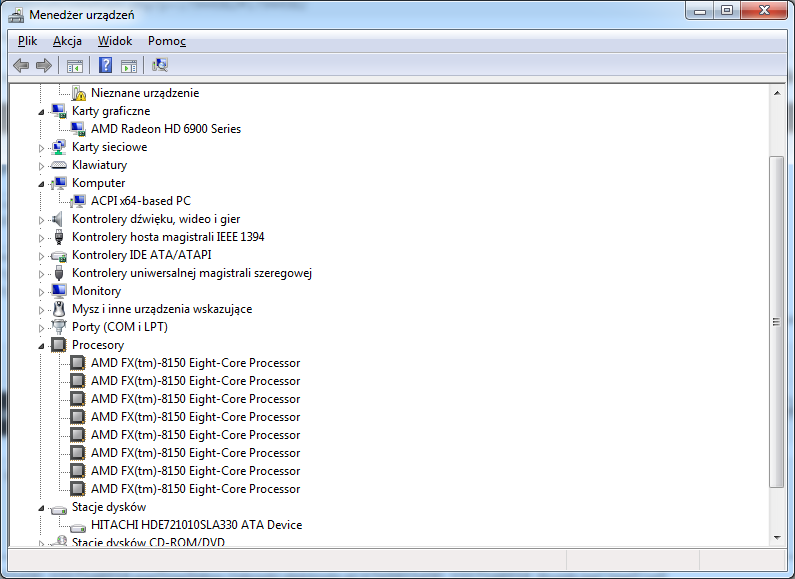Click the Karty sieciowe network icon
The width and height of the screenshot is (795, 579).
pos(59,147)
